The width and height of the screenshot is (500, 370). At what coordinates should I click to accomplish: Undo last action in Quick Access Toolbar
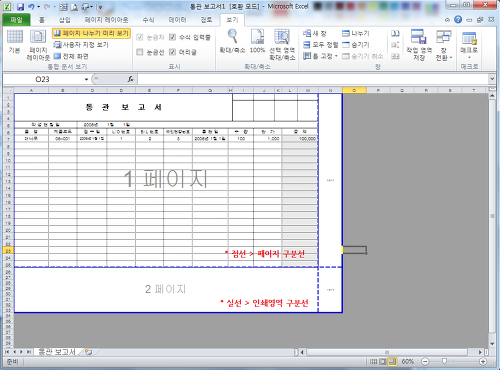pyautogui.click(x=31, y=7)
